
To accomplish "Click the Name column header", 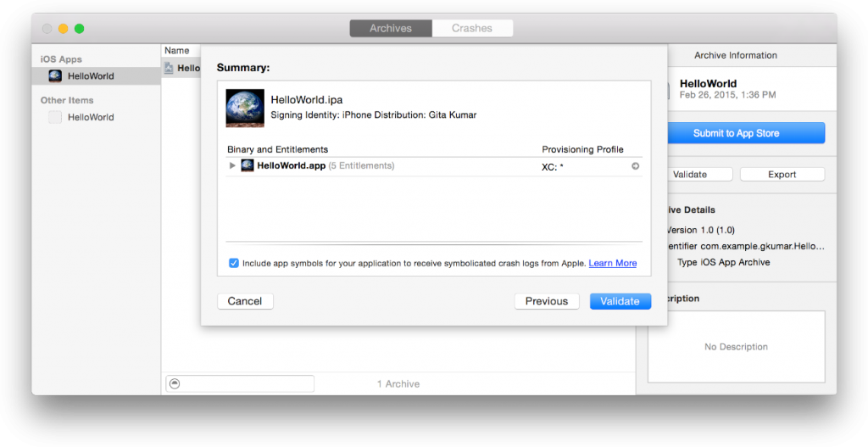I will tap(177, 50).
